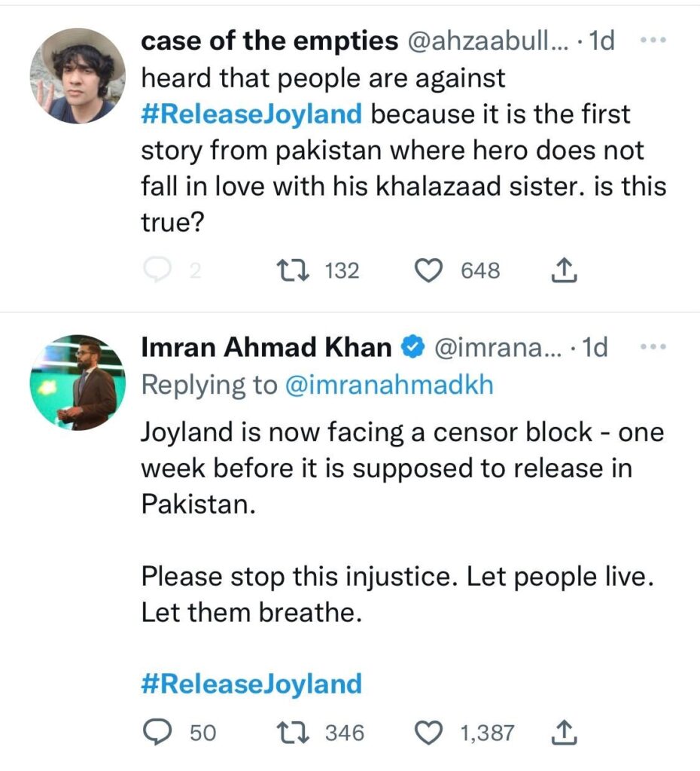The height and width of the screenshot is (771, 700).
Task: Open more options on Imran Ahmad Khan tweet
Action: [x=653, y=346]
